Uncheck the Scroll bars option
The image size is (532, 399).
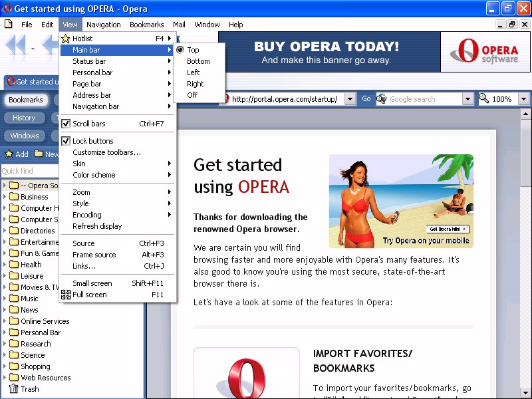coord(66,124)
